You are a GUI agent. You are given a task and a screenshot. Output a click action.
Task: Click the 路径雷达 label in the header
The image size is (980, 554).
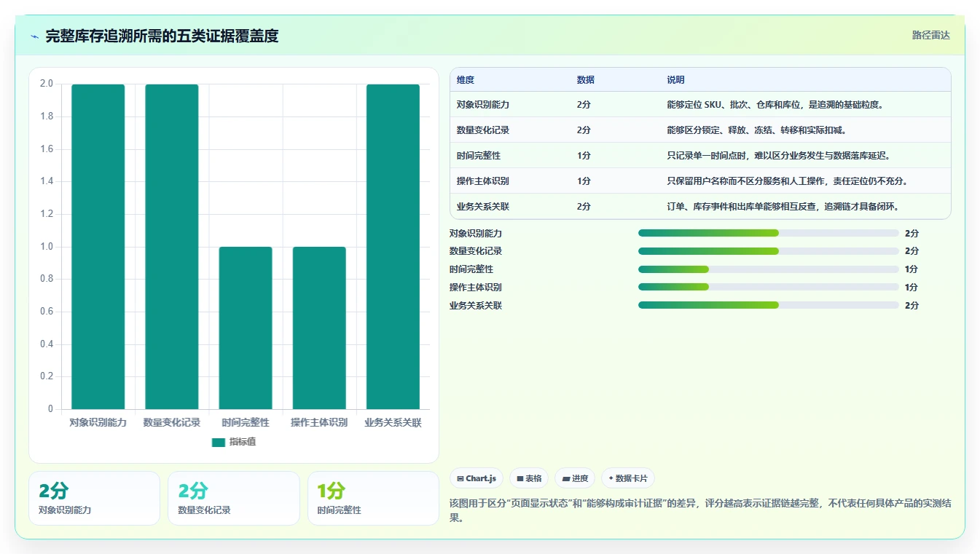(x=930, y=35)
